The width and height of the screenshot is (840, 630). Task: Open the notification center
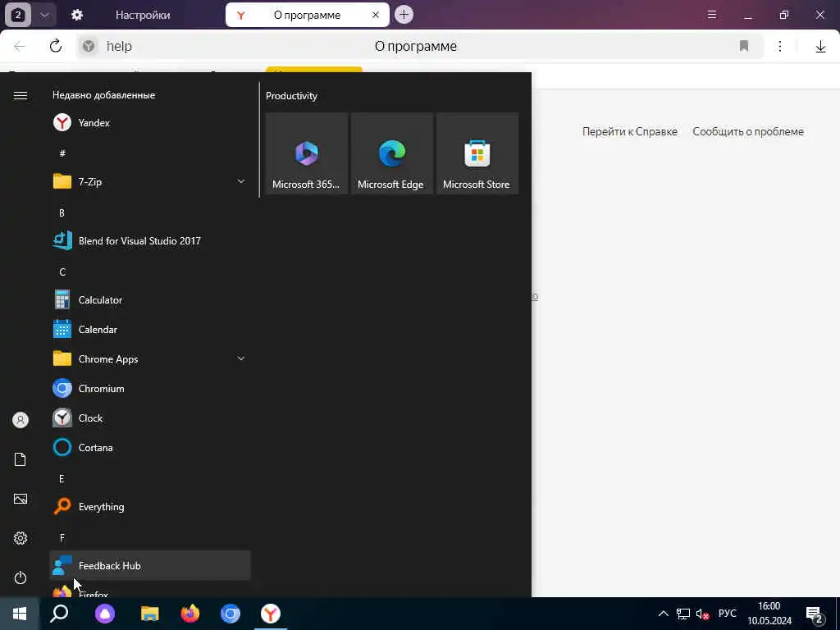(x=815, y=614)
